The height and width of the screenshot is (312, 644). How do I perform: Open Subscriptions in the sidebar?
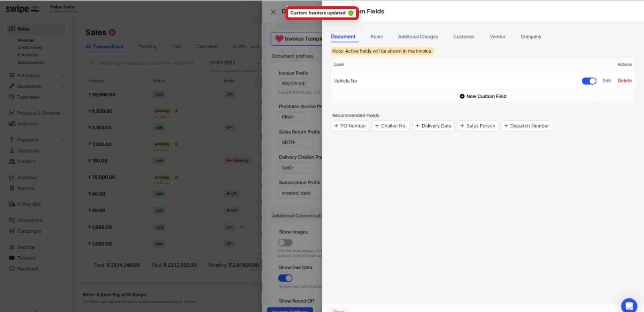tap(31, 62)
